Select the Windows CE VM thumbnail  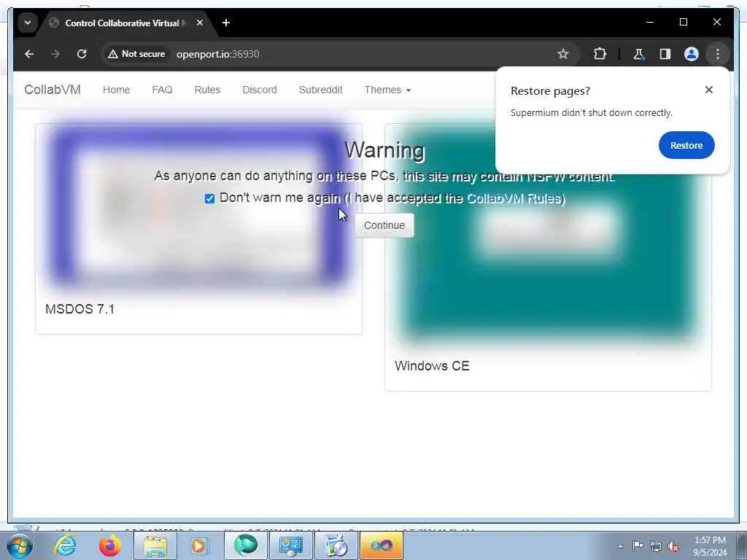click(x=549, y=233)
